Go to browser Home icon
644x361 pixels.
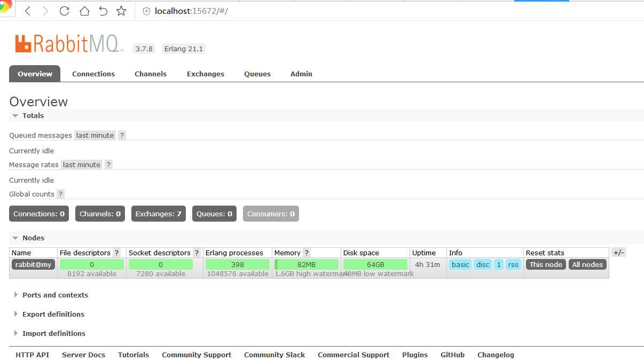click(x=84, y=11)
